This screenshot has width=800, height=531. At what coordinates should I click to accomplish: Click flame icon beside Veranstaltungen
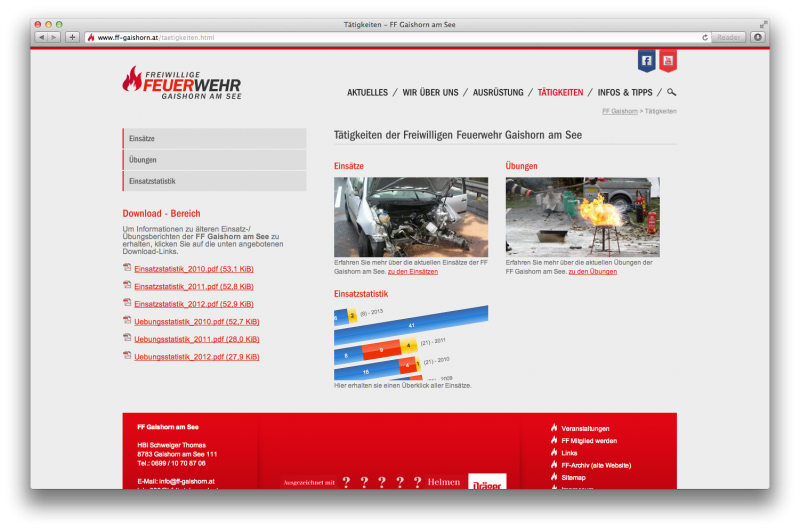554,427
